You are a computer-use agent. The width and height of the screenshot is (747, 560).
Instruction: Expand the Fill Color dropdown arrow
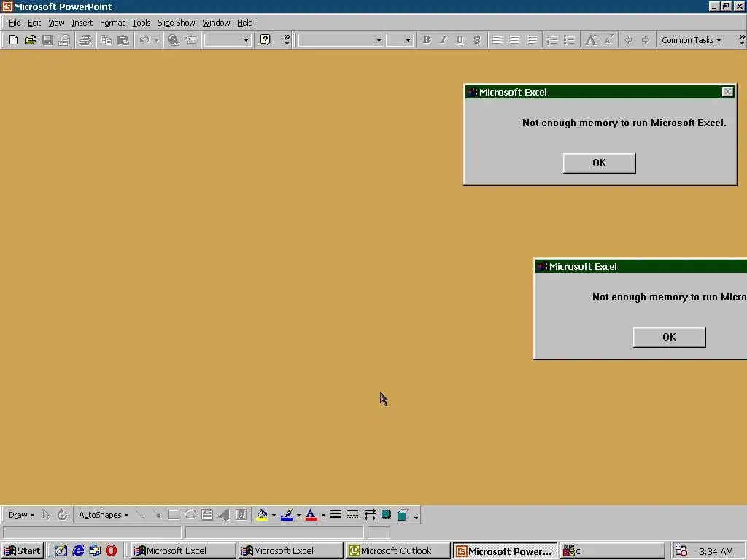point(274,515)
